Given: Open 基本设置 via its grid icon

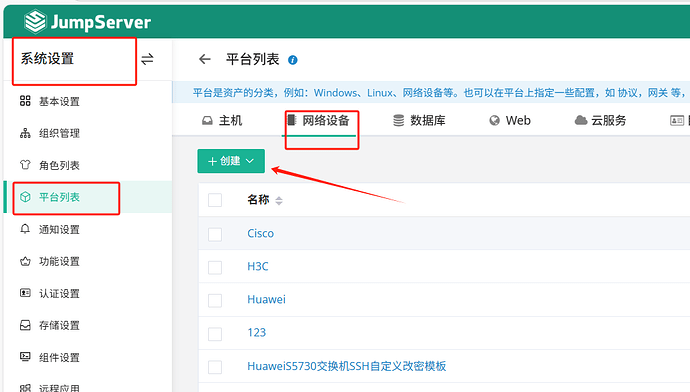Looking at the screenshot, I should point(25,101).
